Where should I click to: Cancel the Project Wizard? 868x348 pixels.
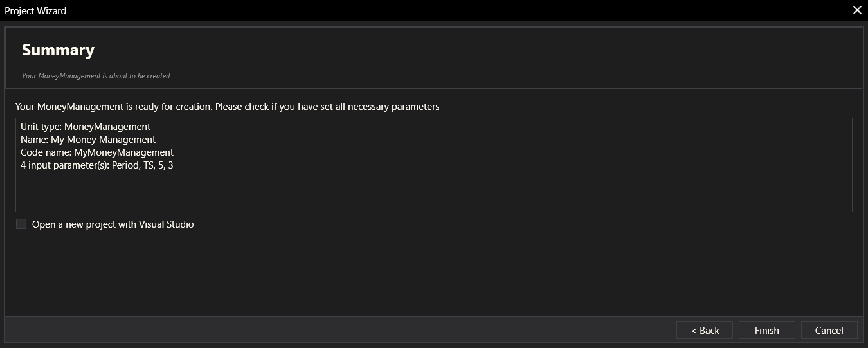pyautogui.click(x=829, y=330)
